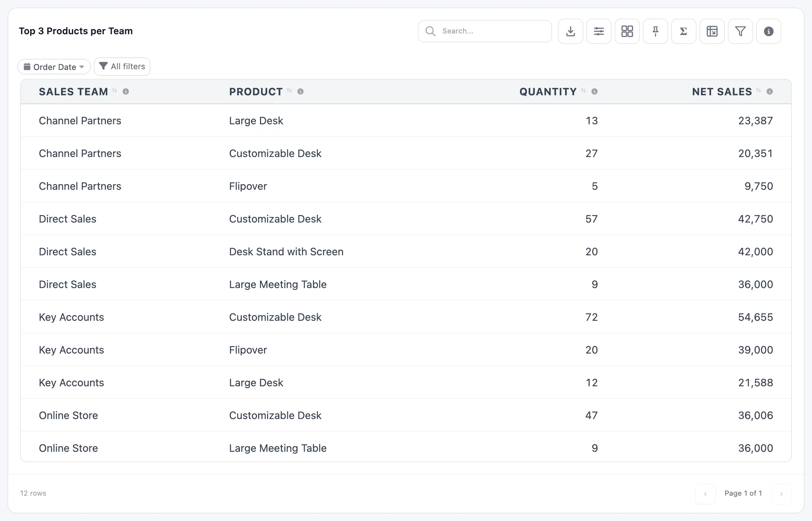The height and width of the screenshot is (521, 812).
Task: Open the column settings sliders icon
Action: (x=599, y=31)
